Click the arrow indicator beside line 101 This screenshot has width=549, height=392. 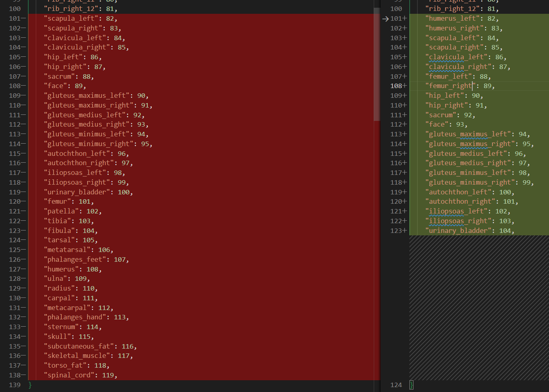tap(385, 18)
